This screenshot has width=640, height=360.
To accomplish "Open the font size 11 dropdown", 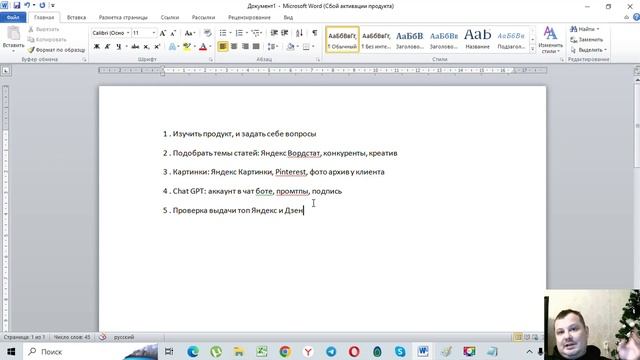I will (153, 33).
